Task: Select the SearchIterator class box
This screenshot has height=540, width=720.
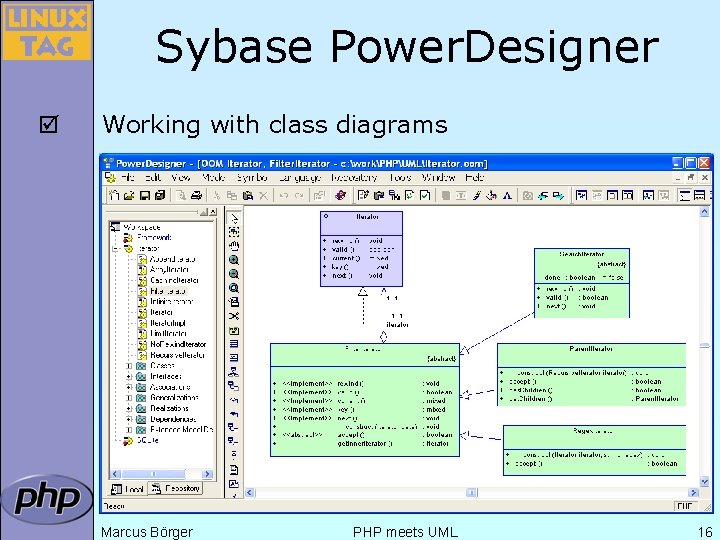Action: click(x=582, y=283)
